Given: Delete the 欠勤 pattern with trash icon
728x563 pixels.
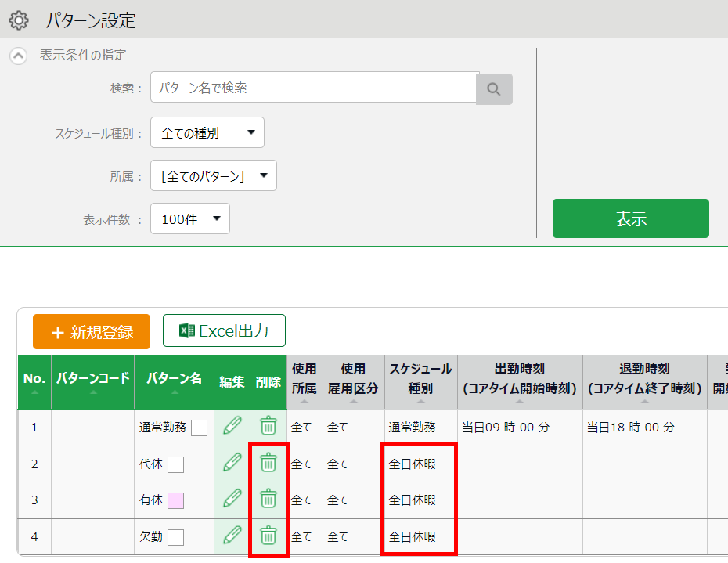Looking at the screenshot, I should tap(268, 536).
